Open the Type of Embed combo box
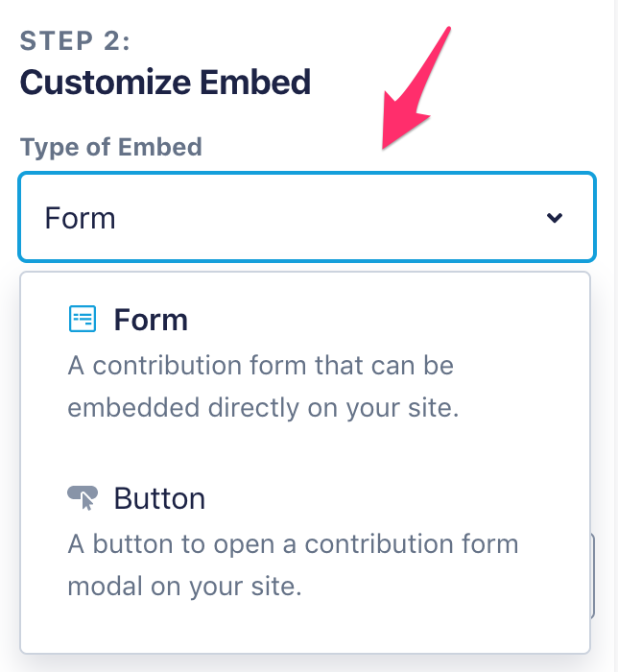Image resolution: width=618 pixels, height=672 pixels. tap(307, 218)
